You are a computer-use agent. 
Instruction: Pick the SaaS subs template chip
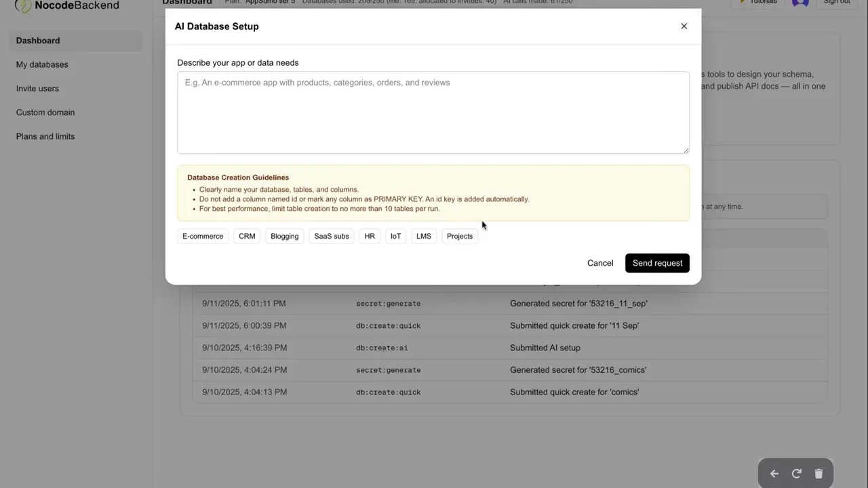coord(332,237)
